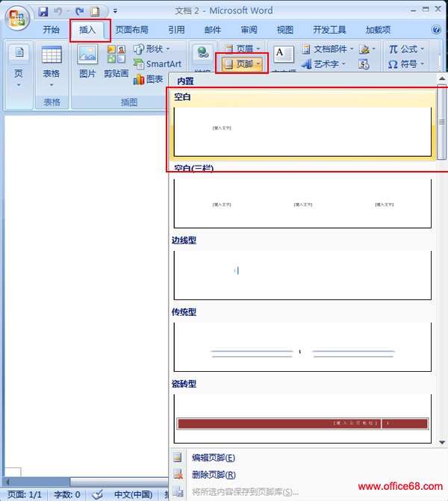The height and width of the screenshot is (501, 448).
Task: Insert a text box icon
Action: click(283, 55)
